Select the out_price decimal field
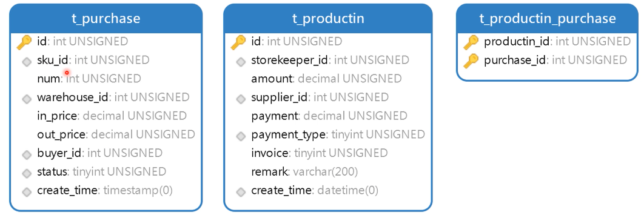This screenshot has height=218, width=644. click(x=116, y=134)
